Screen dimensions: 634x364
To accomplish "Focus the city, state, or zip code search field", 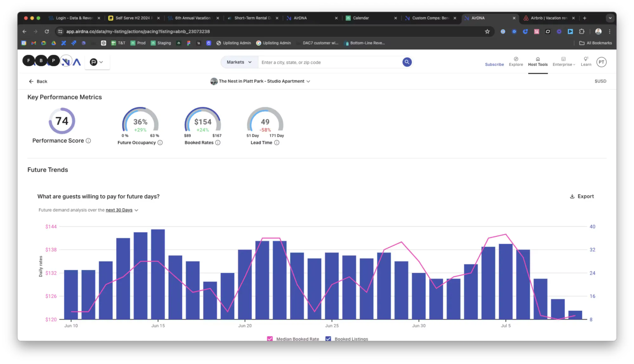I will (330, 62).
